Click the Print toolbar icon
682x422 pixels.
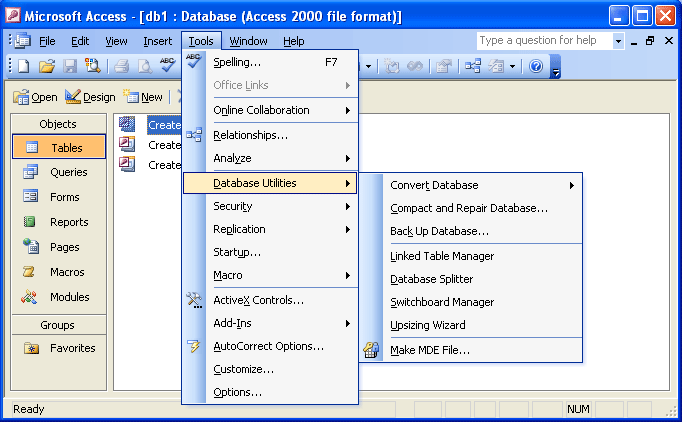click(x=121, y=66)
